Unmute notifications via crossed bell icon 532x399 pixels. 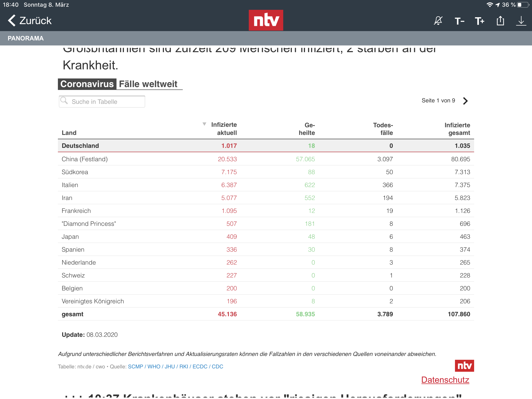point(438,21)
